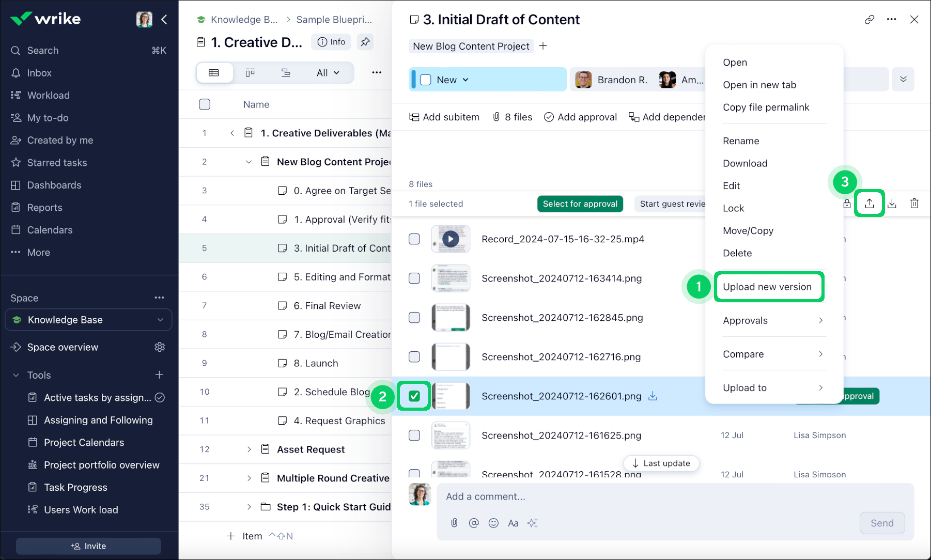Pin the current view with pin icon
The image size is (931, 560).
pyautogui.click(x=365, y=42)
